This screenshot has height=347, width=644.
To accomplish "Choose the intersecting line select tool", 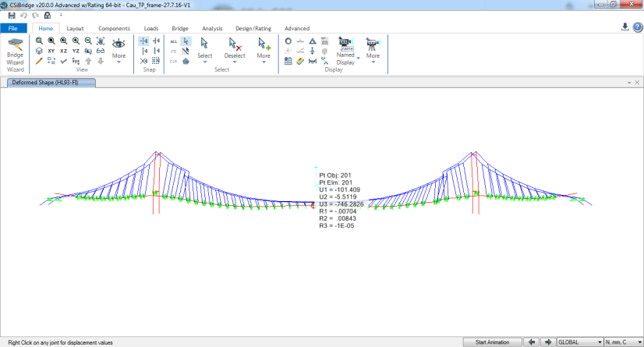I will point(186,51).
